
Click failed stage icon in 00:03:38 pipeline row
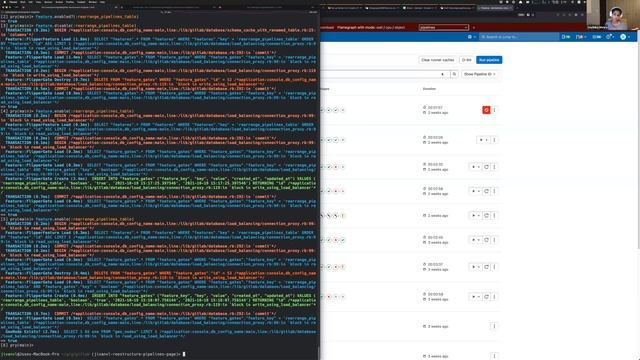336,191
